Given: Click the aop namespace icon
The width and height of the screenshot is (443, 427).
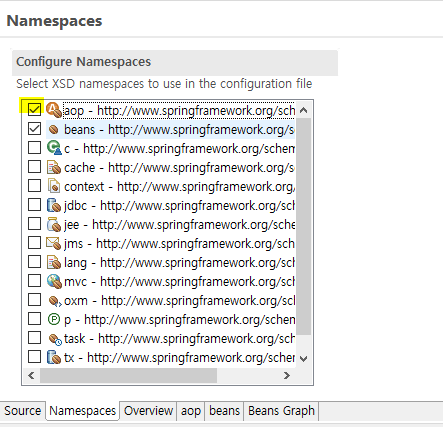Looking at the screenshot, I should coord(54,110).
